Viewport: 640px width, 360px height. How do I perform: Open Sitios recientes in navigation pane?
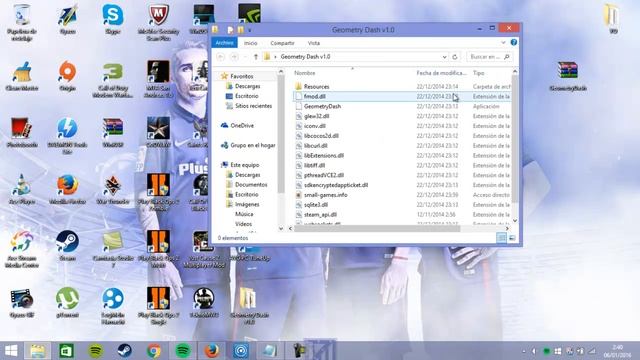pos(253,106)
